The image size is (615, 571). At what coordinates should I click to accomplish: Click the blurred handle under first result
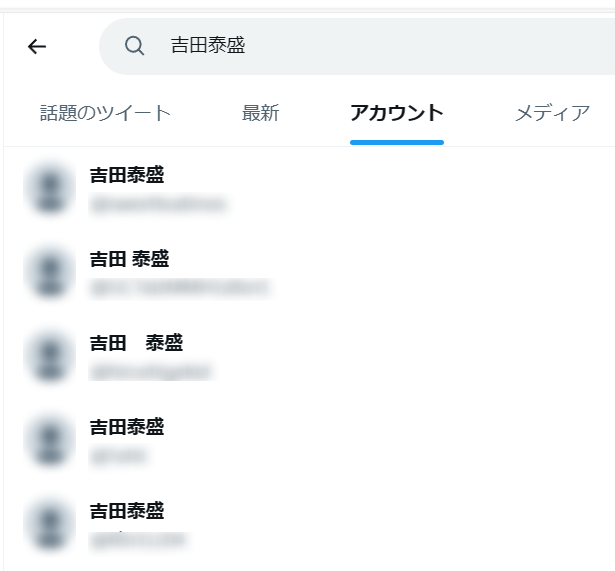click(x=158, y=204)
